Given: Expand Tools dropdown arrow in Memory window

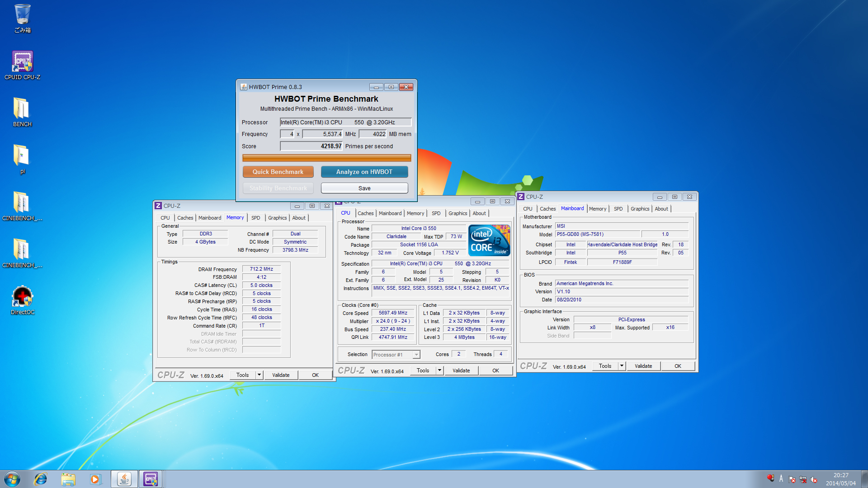Looking at the screenshot, I should (259, 375).
